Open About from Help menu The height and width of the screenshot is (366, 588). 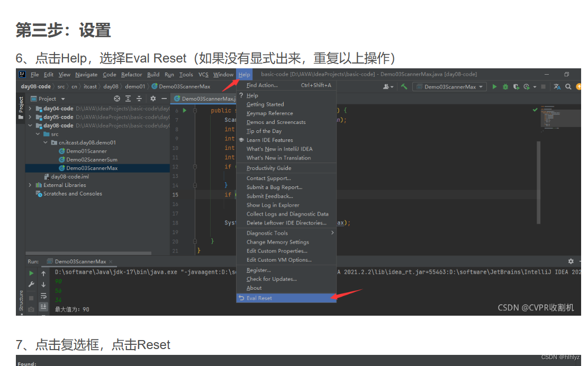pyautogui.click(x=286, y=288)
